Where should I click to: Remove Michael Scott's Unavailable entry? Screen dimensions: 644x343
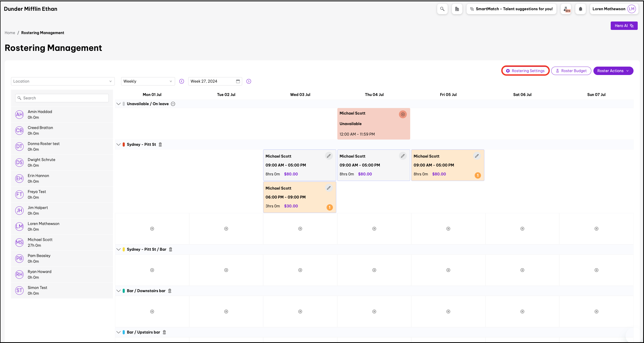[x=403, y=114]
